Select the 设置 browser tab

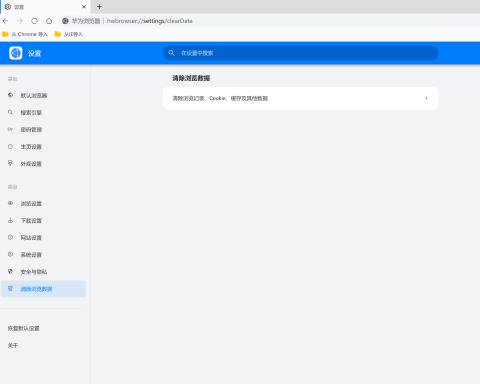45,7
